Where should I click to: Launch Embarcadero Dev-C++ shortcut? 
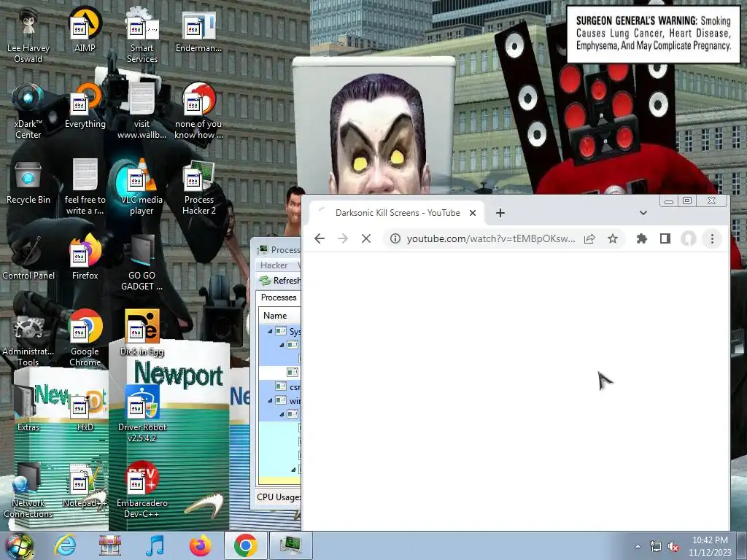point(142,490)
